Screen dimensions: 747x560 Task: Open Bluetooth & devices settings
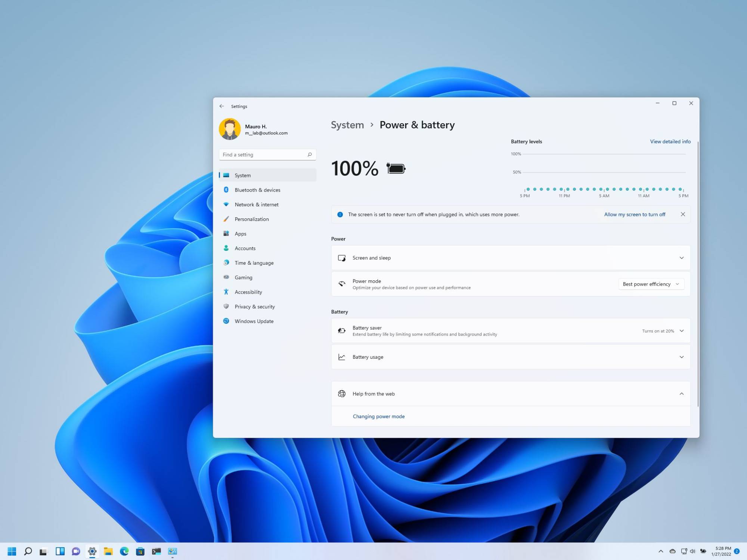click(x=257, y=189)
